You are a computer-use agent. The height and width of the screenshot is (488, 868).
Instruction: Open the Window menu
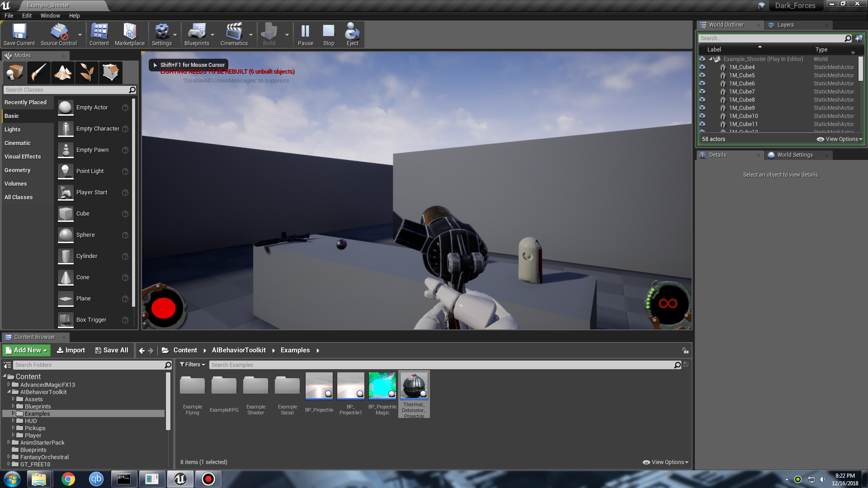point(49,15)
